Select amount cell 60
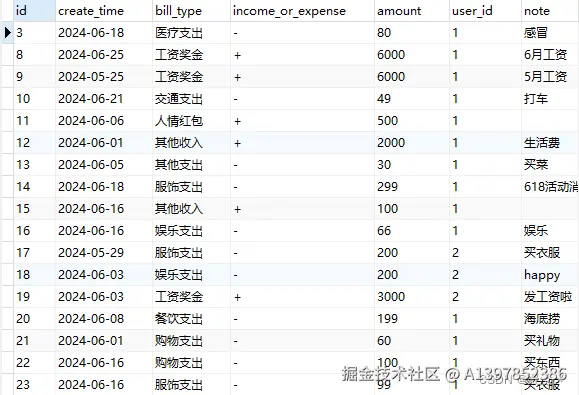 point(412,340)
